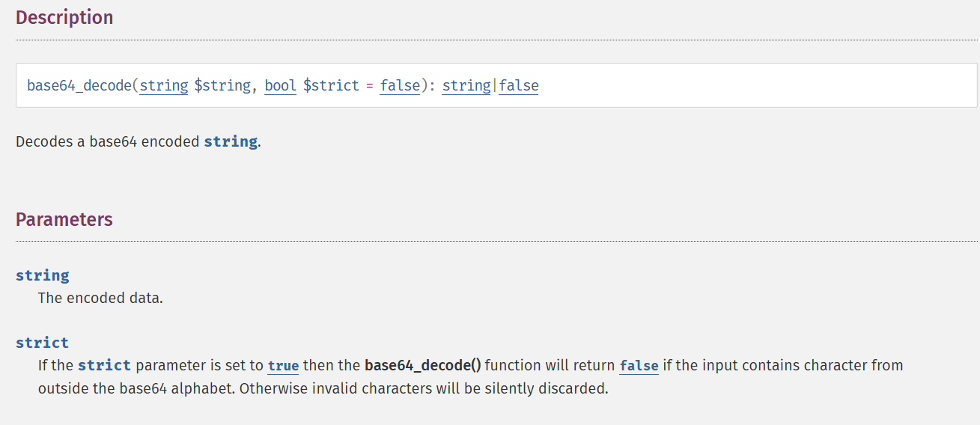The width and height of the screenshot is (980, 425).
Task: Click the $string variable in the signature
Action: pos(222,85)
